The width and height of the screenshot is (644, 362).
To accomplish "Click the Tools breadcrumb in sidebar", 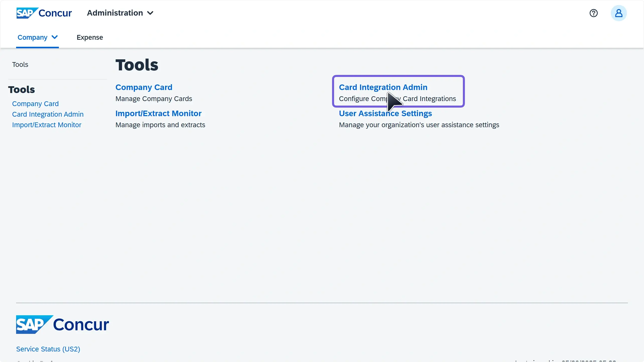I will [20, 64].
